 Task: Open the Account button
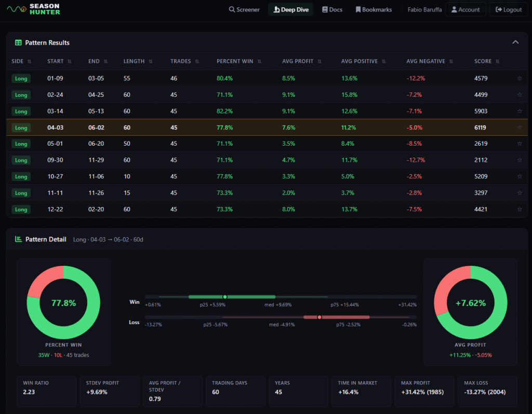point(465,9)
